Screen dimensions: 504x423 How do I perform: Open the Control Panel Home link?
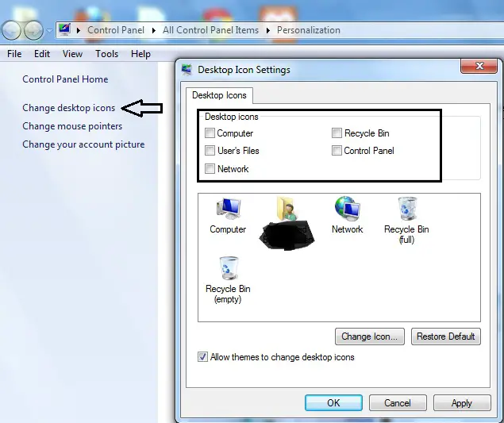tap(65, 79)
